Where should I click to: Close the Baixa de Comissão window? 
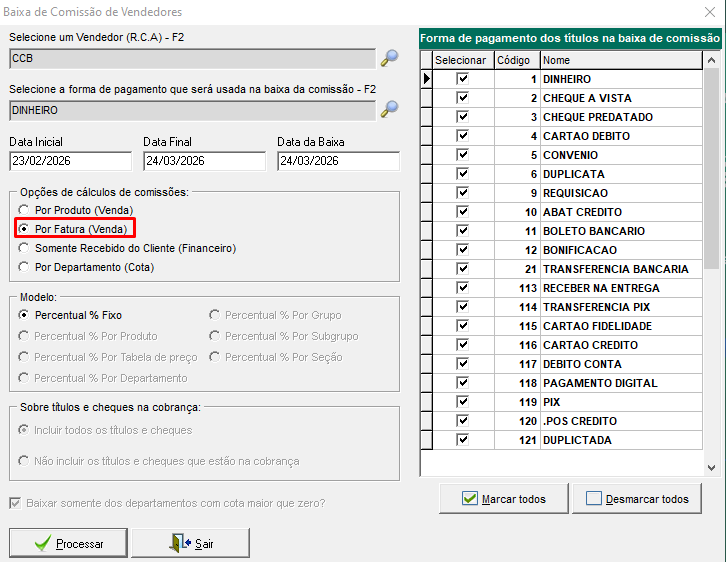click(x=710, y=12)
